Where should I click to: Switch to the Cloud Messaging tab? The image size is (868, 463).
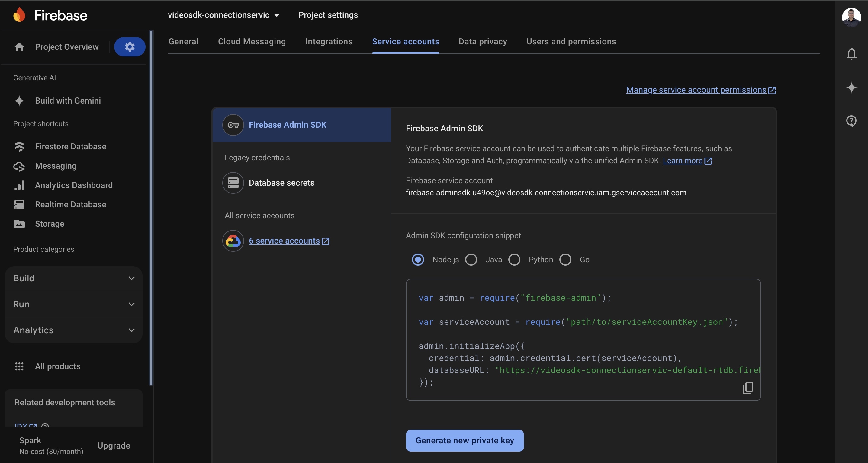(x=252, y=41)
